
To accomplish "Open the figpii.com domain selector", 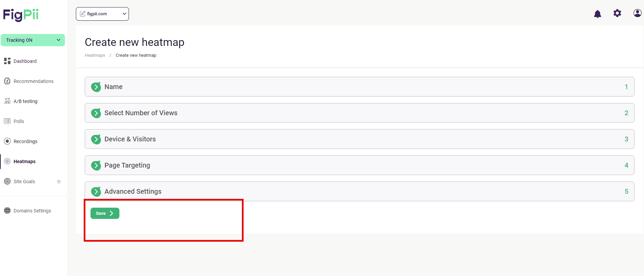I will pos(102,14).
